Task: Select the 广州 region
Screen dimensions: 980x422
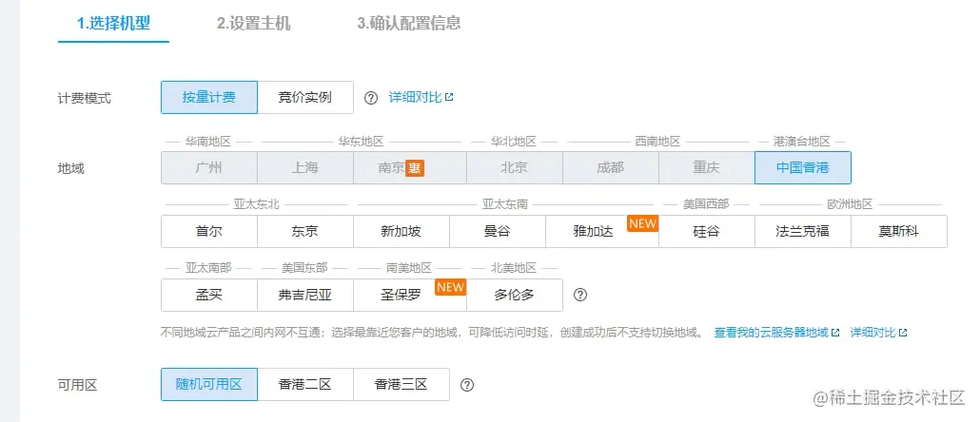Action: (209, 168)
